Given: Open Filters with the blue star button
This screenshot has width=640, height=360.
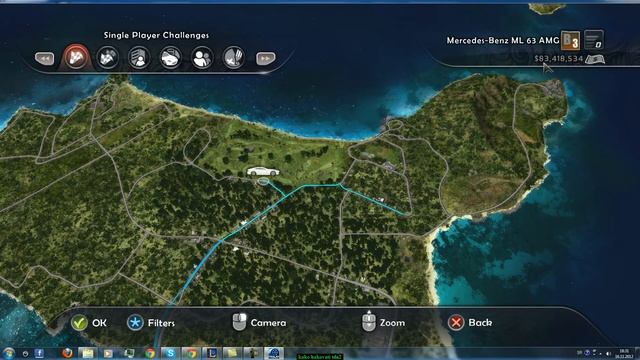Looking at the screenshot, I should click(x=135, y=323).
